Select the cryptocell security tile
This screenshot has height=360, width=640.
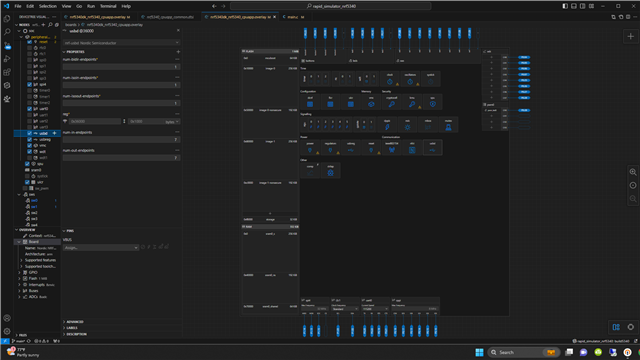pyautogui.click(x=391, y=102)
